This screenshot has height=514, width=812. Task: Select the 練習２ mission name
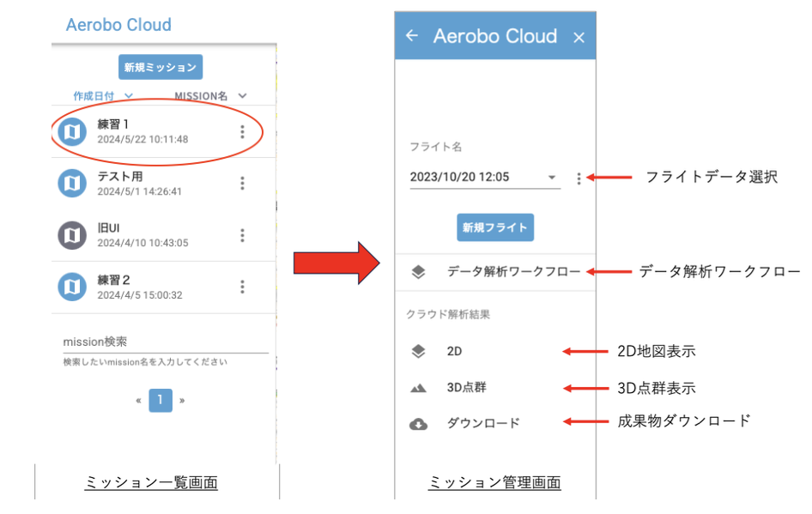pos(114,280)
